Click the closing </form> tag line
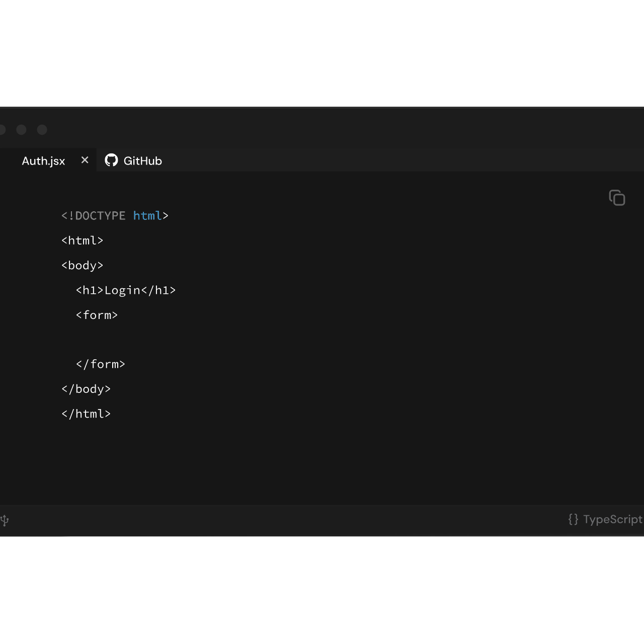644x644 pixels. [x=100, y=364]
